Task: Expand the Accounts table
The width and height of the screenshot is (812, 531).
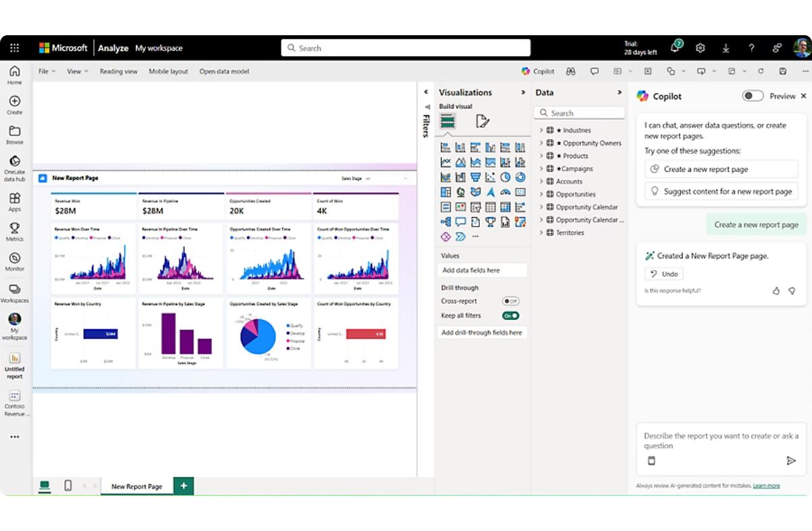Action: [x=541, y=181]
